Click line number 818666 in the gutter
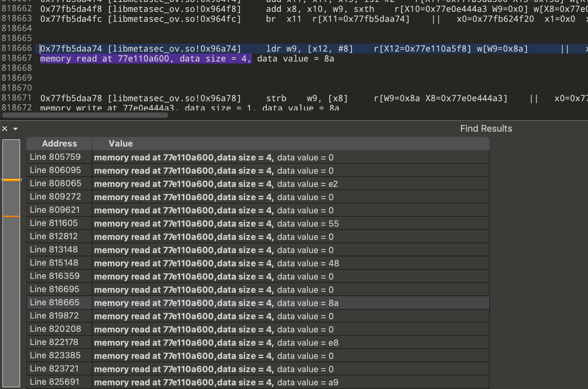The width and height of the screenshot is (588, 389). point(17,48)
